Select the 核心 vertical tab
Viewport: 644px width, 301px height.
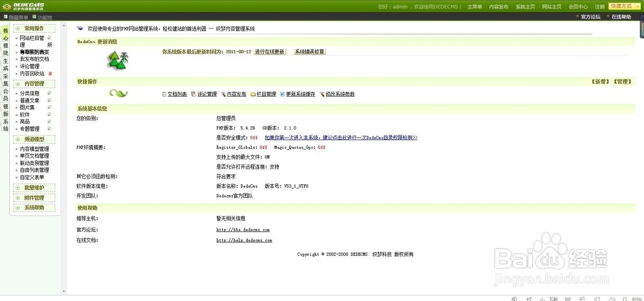pyautogui.click(x=6, y=34)
